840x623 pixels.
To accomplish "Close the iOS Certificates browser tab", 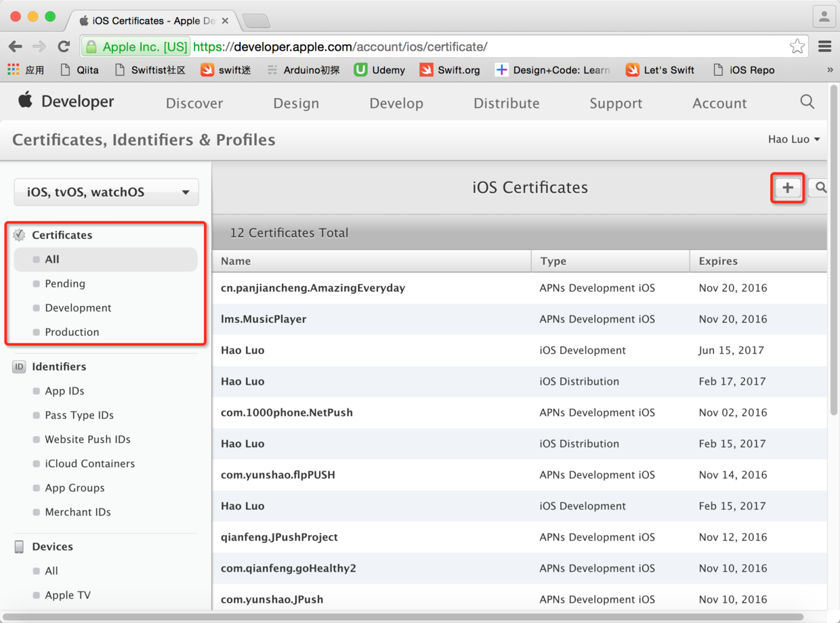I will tap(225, 21).
